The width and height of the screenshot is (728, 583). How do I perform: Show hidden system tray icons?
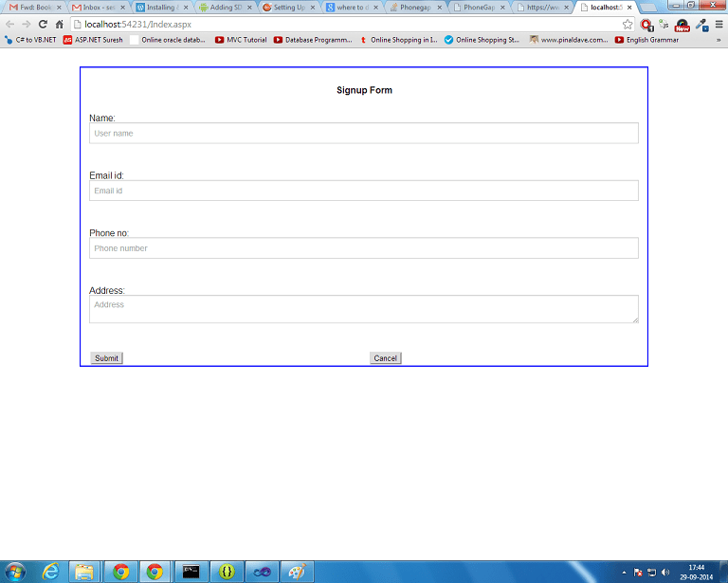[624, 573]
